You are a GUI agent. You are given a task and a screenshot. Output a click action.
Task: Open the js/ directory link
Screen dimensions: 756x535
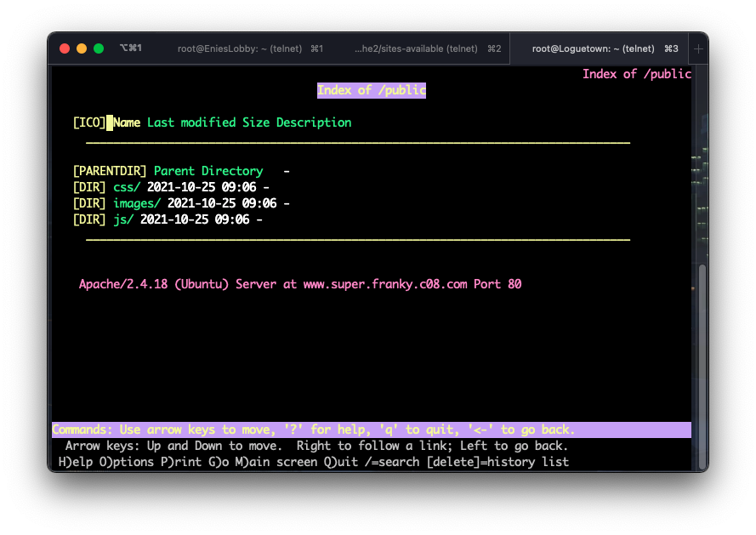123,219
